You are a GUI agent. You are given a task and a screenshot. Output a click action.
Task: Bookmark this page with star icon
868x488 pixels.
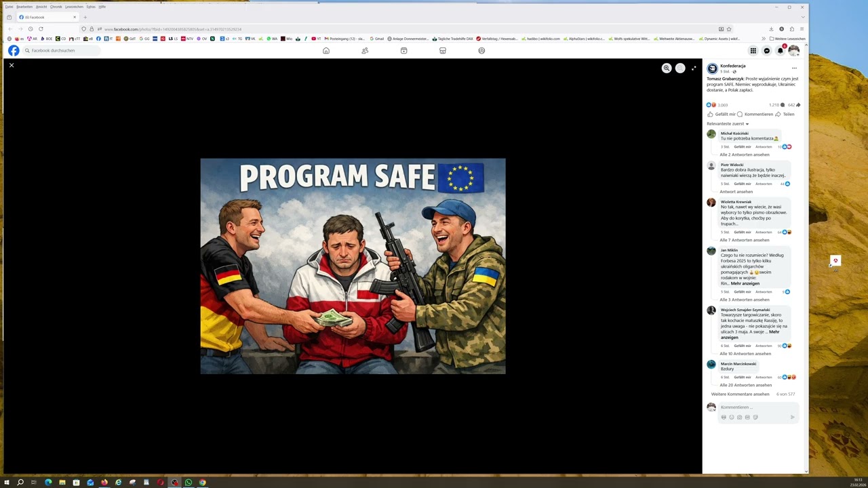pos(729,29)
